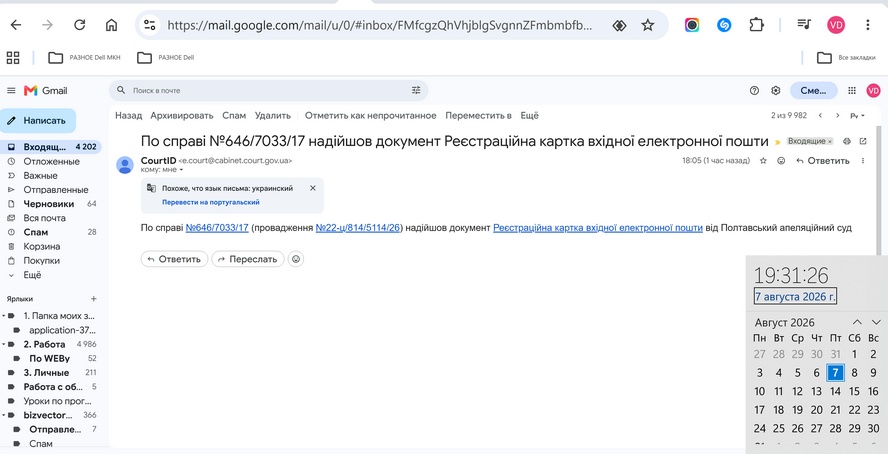Click Назад in mail toolbar
Viewport: 888px width, 454px height.
pos(129,115)
